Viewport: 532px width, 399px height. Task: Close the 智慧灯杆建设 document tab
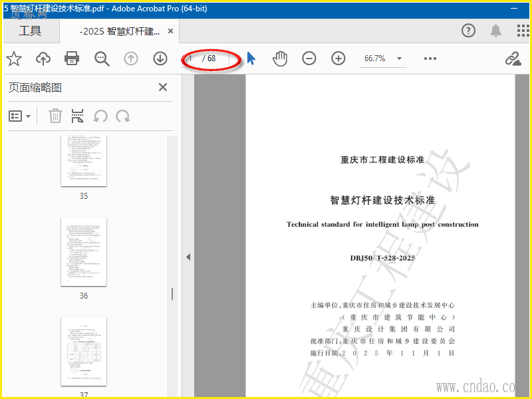point(171,31)
